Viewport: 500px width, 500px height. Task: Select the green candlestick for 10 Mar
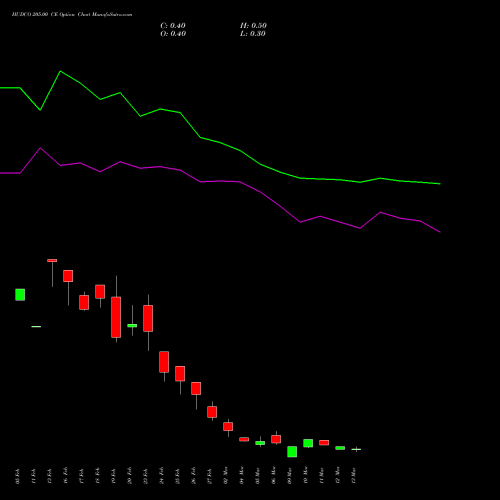308,443
